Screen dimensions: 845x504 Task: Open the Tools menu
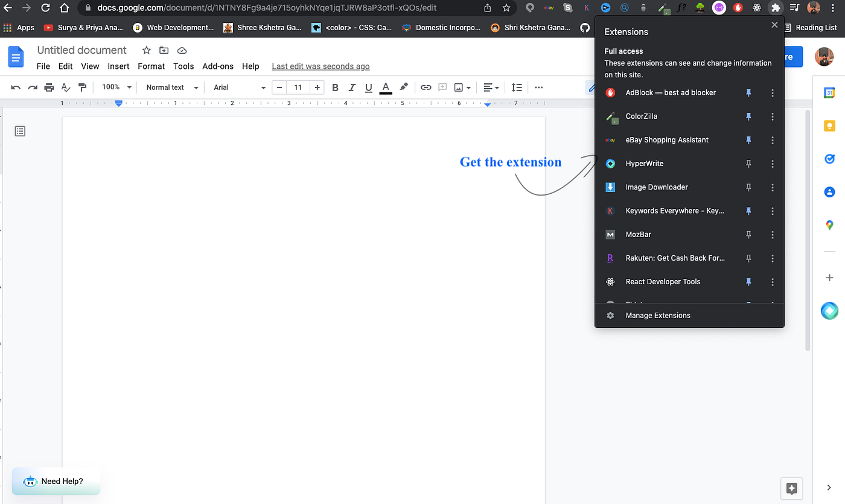click(183, 66)
